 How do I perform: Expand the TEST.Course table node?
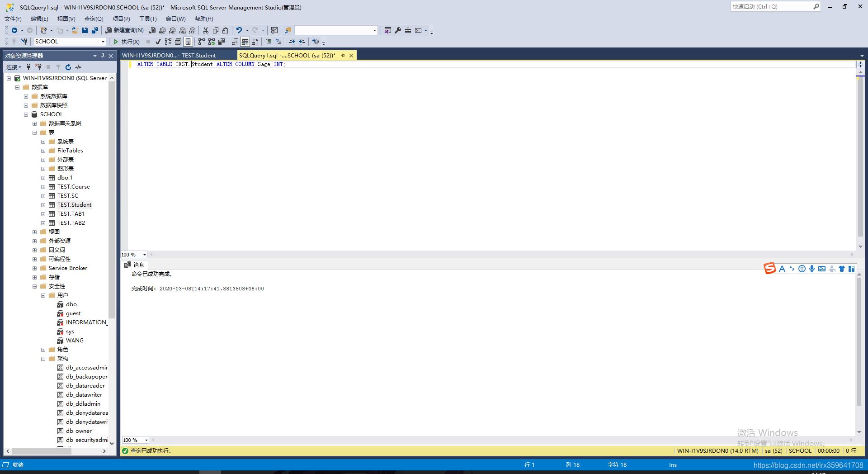point(43,187)
